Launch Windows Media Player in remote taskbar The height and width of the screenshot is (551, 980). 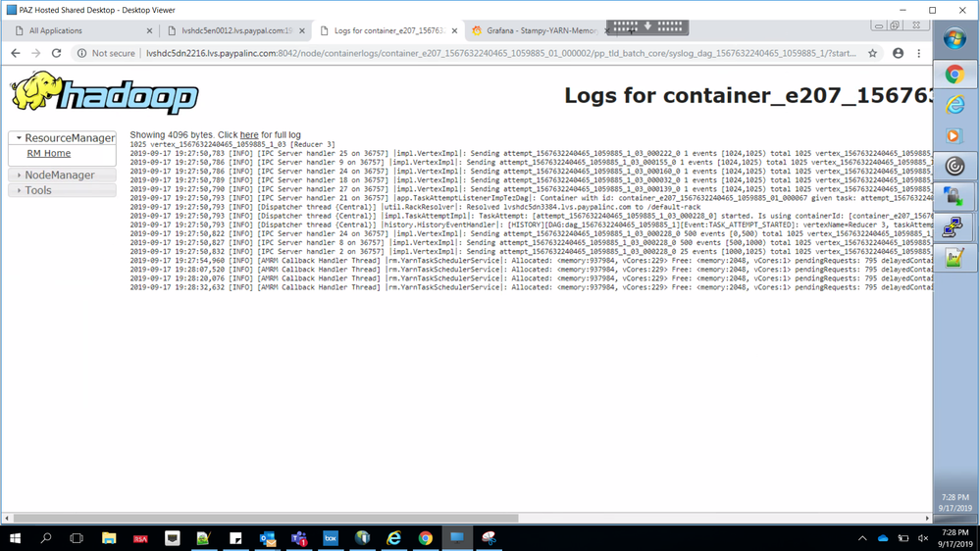point(954,135)
